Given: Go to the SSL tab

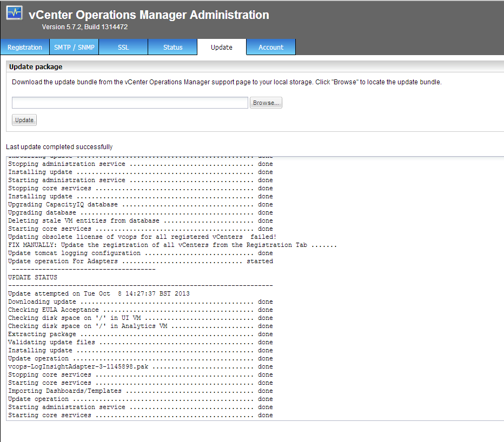Looking at the screenshot, I should coord(123,48).
